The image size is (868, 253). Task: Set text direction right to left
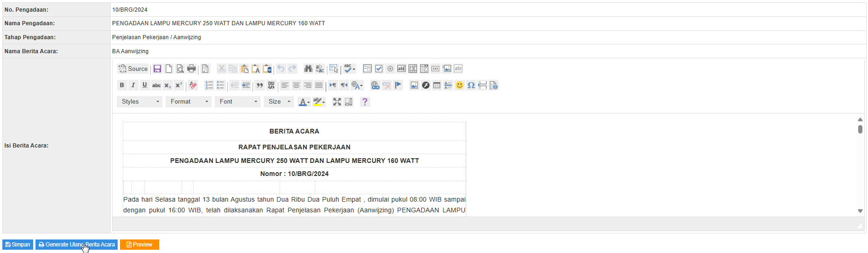(344, 85)
